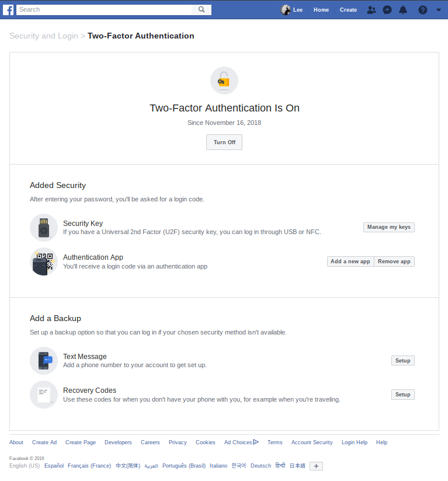Switch language to Français (France)
Image resolution: width=448 pixels, height=481 pixels.
click(x=89, y=466)
